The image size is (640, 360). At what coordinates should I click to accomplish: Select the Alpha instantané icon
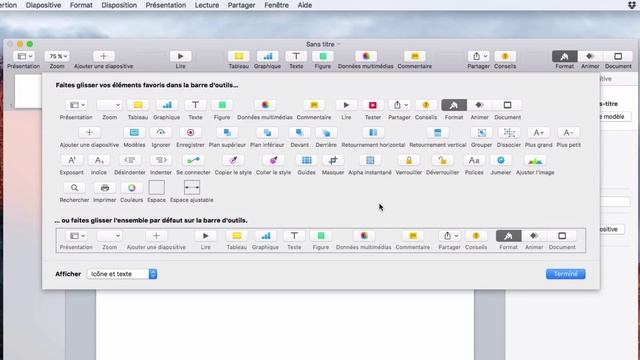pos(370,160)
